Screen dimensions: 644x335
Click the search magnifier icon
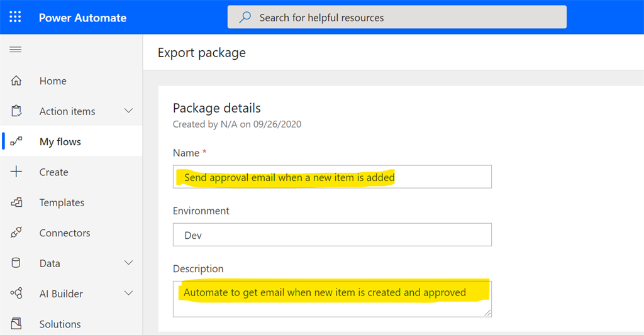pos(245,17)
